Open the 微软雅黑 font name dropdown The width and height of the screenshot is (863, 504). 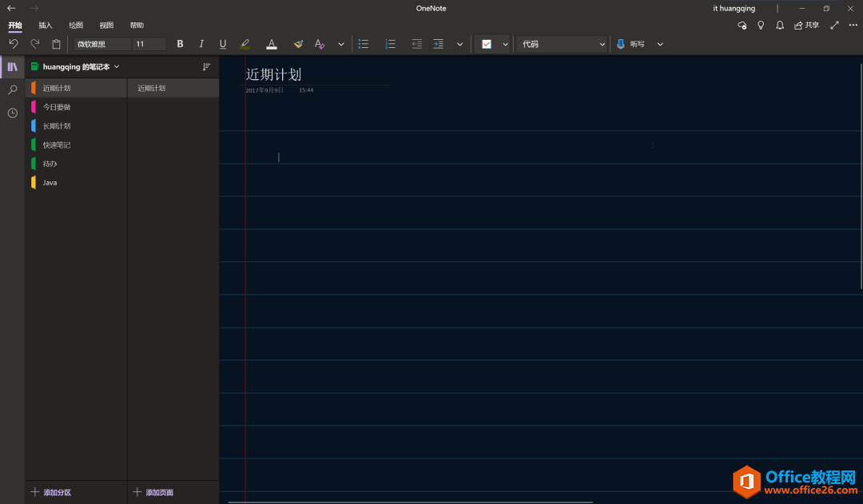(101, 44)
